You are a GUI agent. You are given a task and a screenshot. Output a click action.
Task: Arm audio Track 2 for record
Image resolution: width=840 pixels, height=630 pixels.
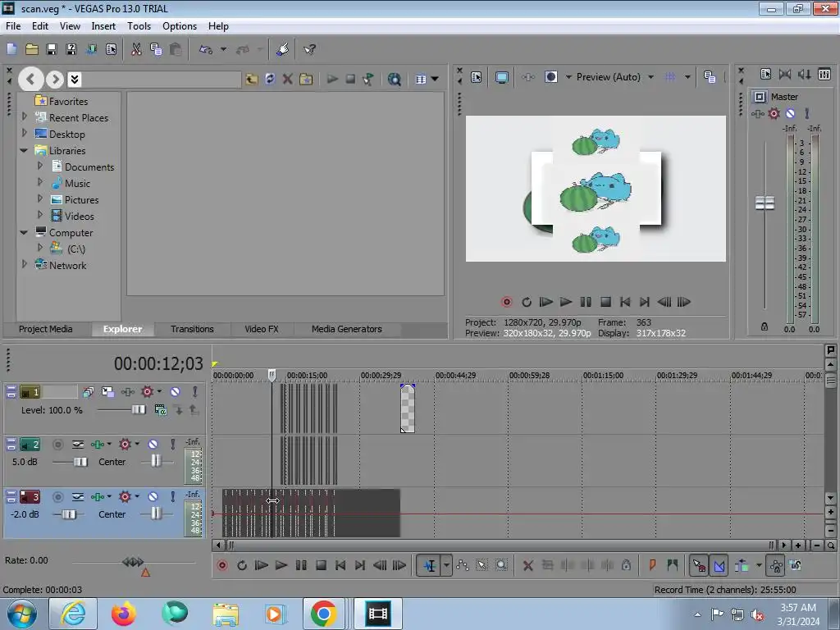[57, 444]
